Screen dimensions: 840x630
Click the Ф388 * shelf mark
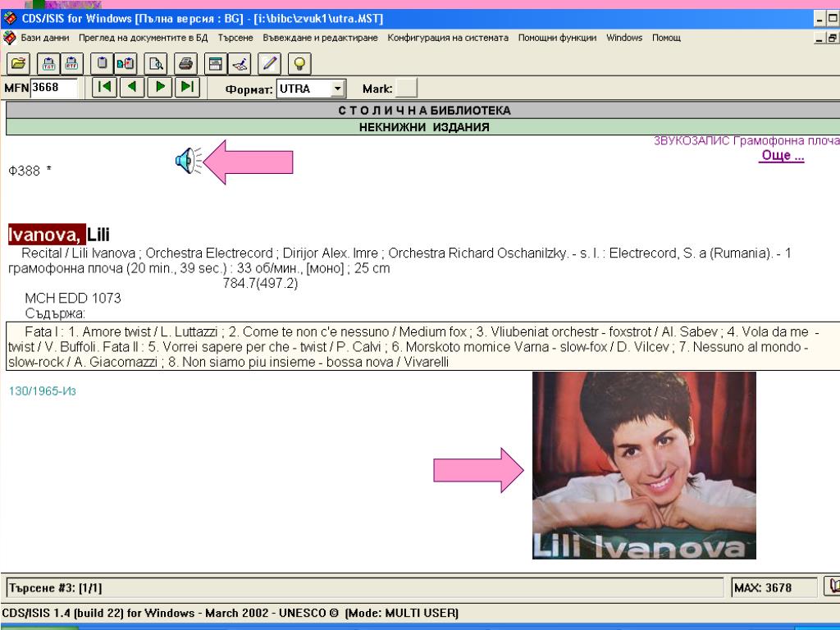(x=30, y=171)
